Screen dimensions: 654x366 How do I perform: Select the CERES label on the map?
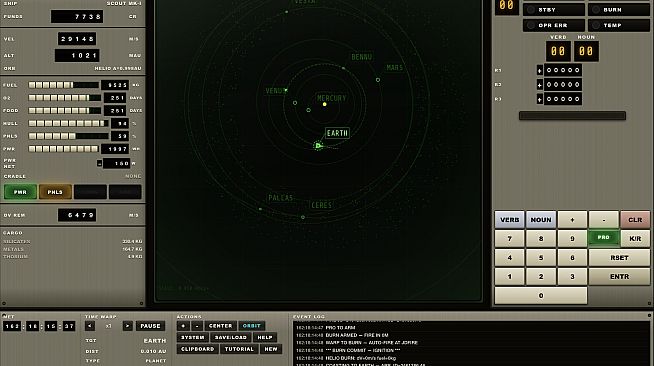point(322,205)
